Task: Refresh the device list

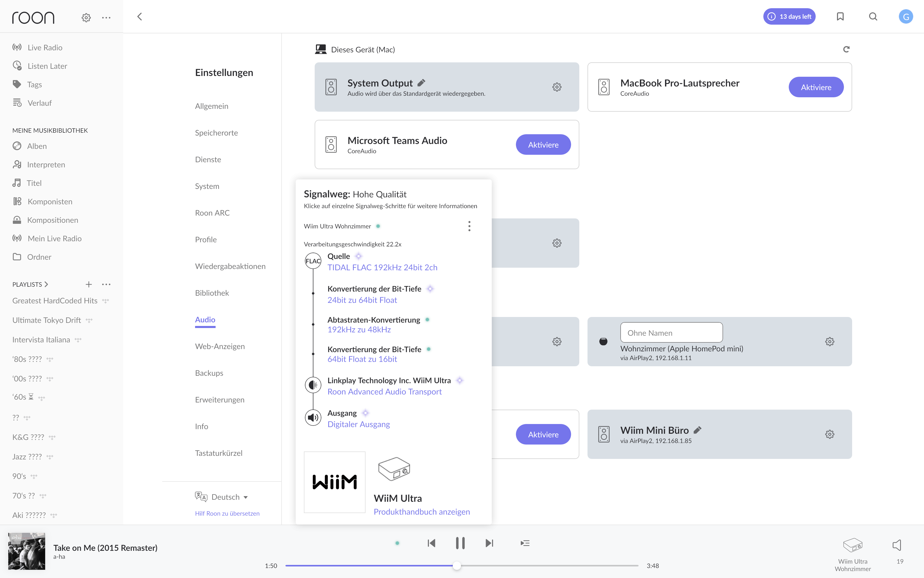Action: coord(846,49)
